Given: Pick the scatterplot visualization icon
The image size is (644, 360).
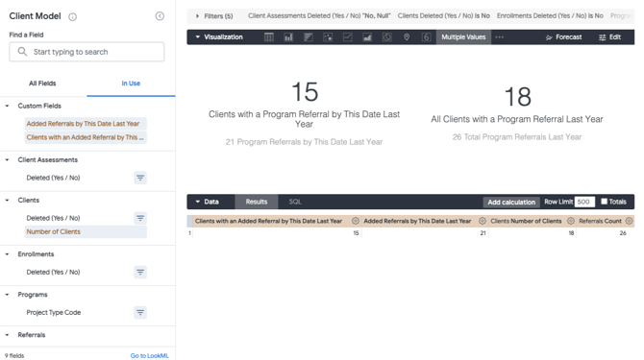Looking at the screenshot, I should pyautogui.click(x=328, y=37).
